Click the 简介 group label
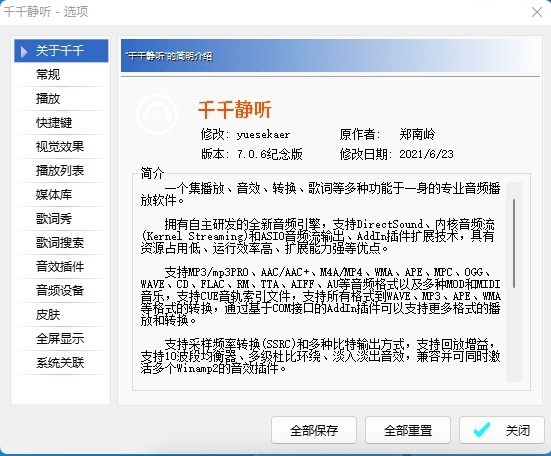Viewport: 551px width, 456px height. pyautogui.click(x=152, y=173)
